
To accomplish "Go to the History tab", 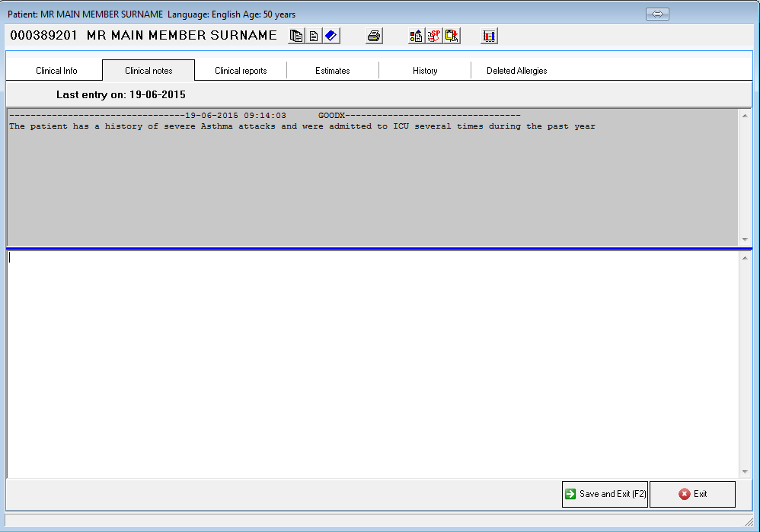I will [x=425, y=71].
